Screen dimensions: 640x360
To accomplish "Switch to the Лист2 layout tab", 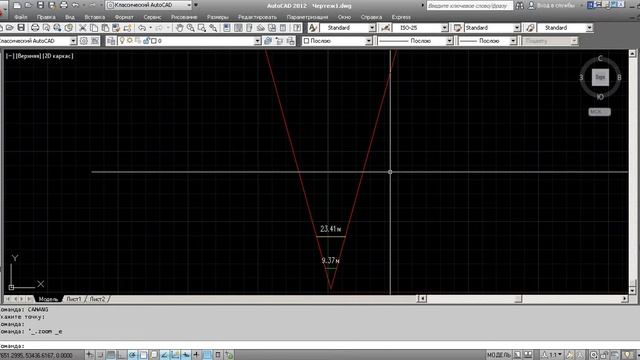I will coord(97,299).
